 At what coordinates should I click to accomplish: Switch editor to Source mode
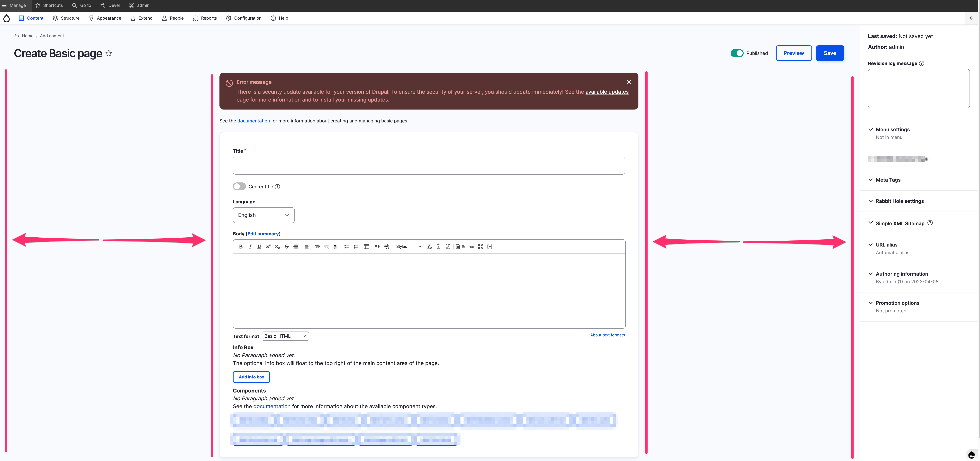click(465, 247)
